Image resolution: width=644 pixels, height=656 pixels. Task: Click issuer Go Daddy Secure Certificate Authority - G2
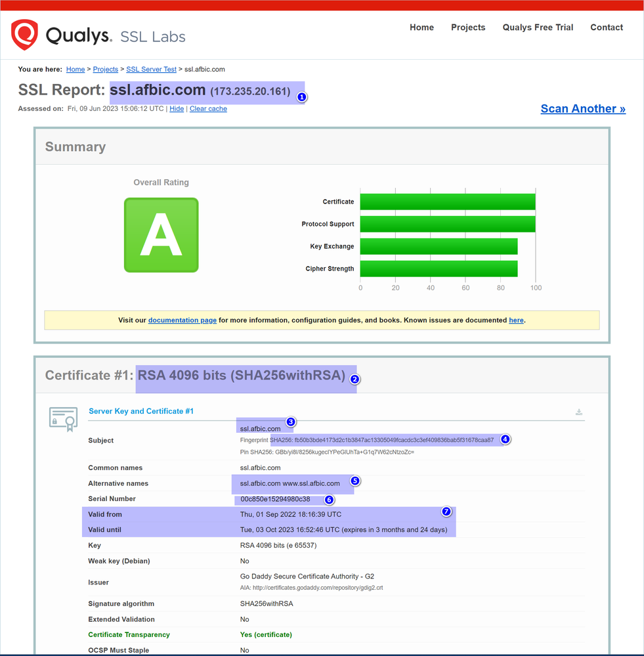307,577
